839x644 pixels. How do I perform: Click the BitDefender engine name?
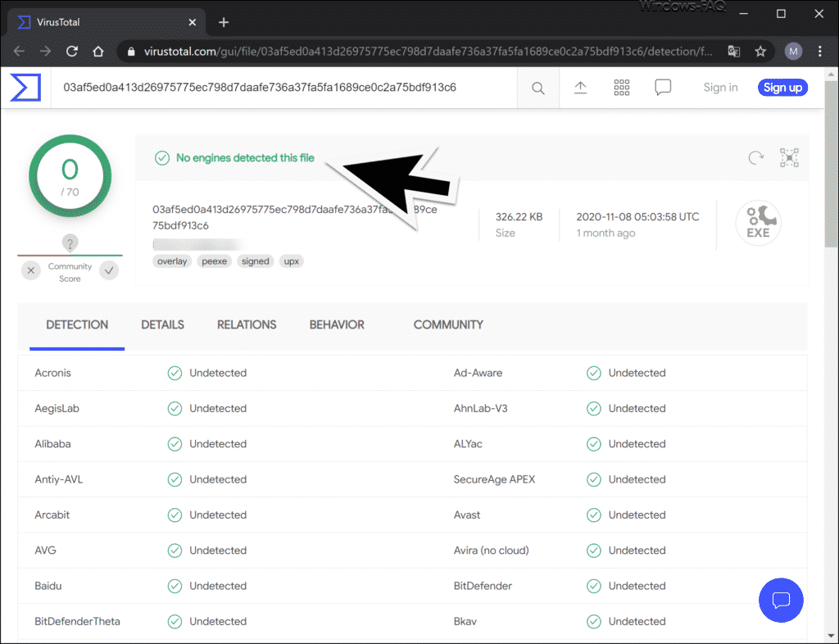[483, 586]
